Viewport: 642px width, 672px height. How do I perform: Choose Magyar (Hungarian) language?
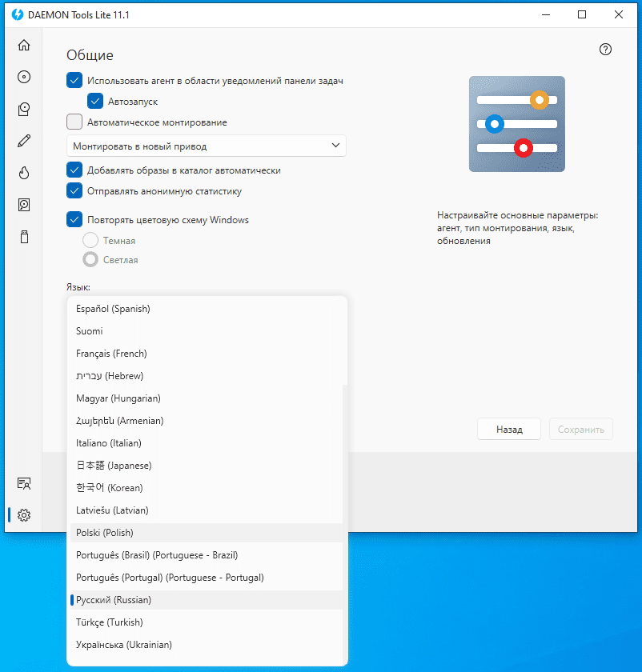pos(207,398)
